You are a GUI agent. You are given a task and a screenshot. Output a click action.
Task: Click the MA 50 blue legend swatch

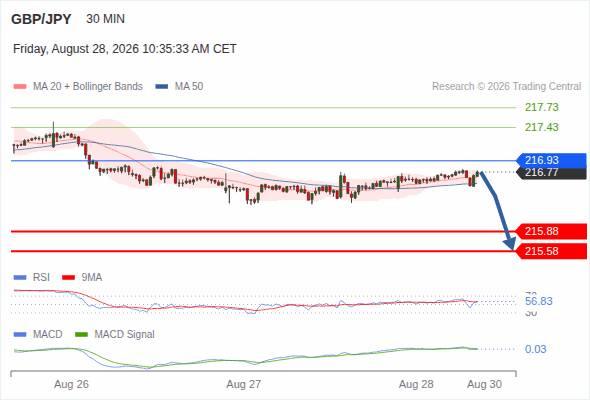(162, 87)
